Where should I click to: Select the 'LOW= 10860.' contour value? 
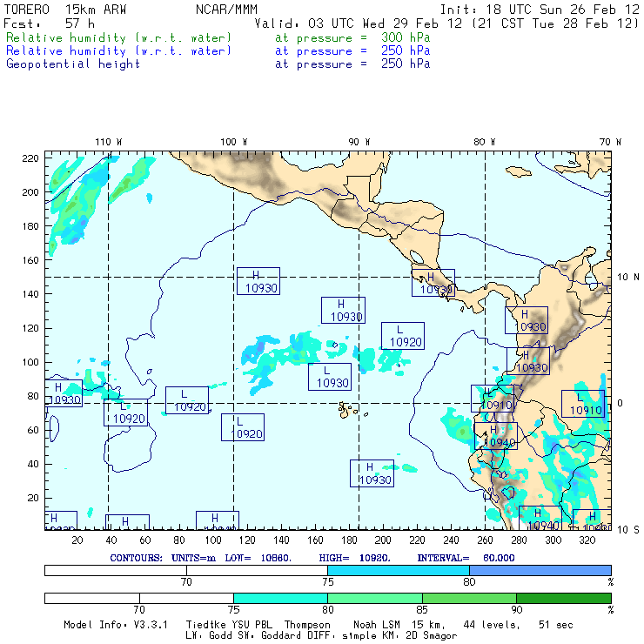(x=258, y=558)
